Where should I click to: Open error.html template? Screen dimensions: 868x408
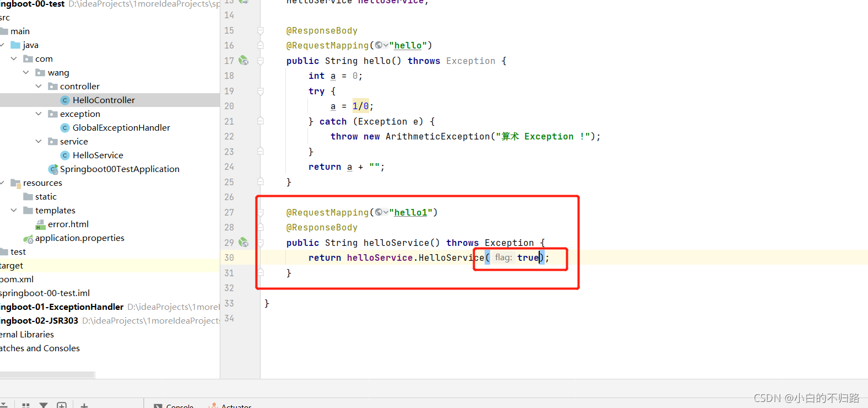(68, 224)
